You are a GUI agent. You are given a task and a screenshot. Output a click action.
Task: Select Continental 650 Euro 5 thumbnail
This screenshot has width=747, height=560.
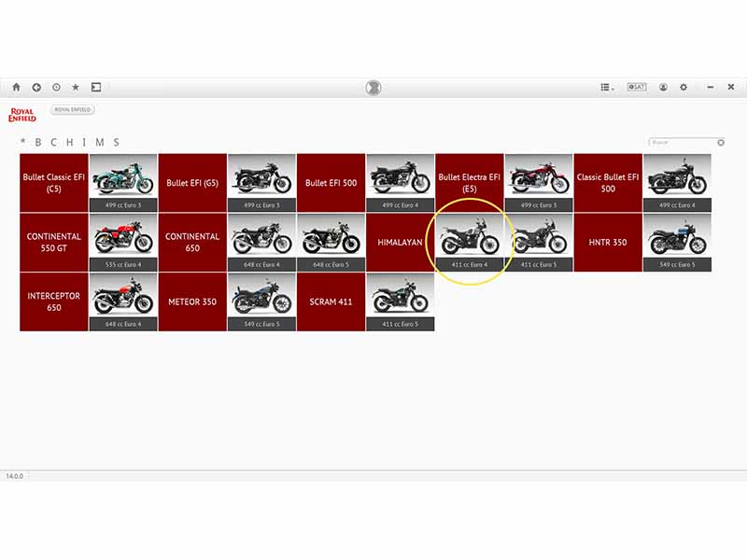331,243
